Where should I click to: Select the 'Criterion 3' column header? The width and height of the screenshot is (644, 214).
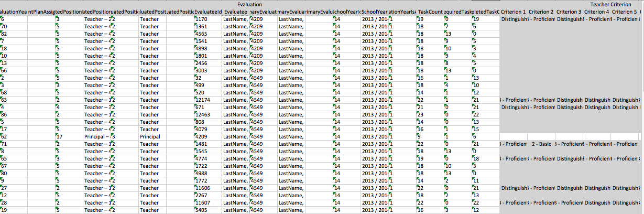569,11
